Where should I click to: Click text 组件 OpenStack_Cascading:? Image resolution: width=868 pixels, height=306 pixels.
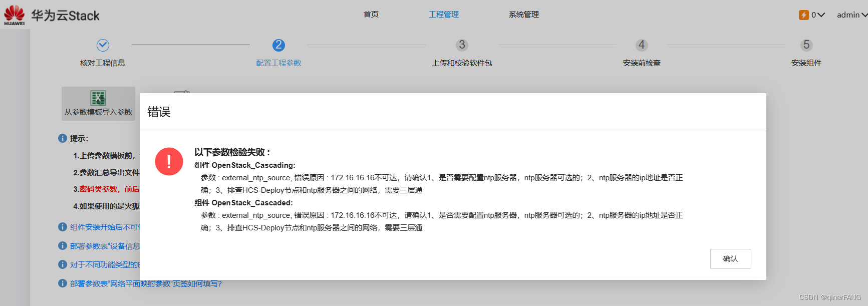pyautogui.click(x=245, y=165)
